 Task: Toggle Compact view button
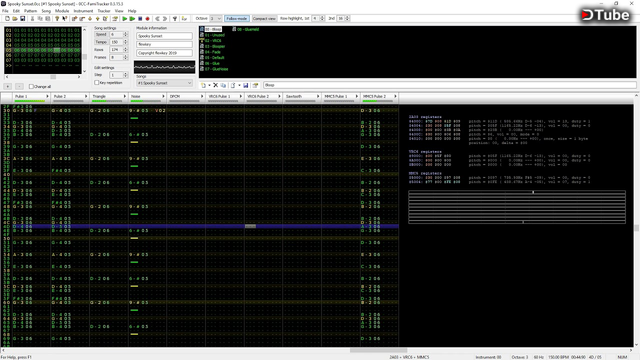coord(264,19)
